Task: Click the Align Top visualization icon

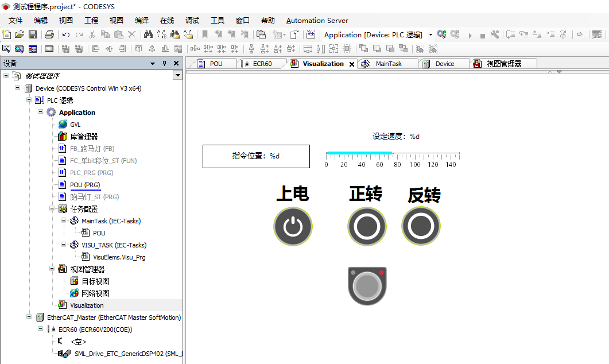Action: 139,49
